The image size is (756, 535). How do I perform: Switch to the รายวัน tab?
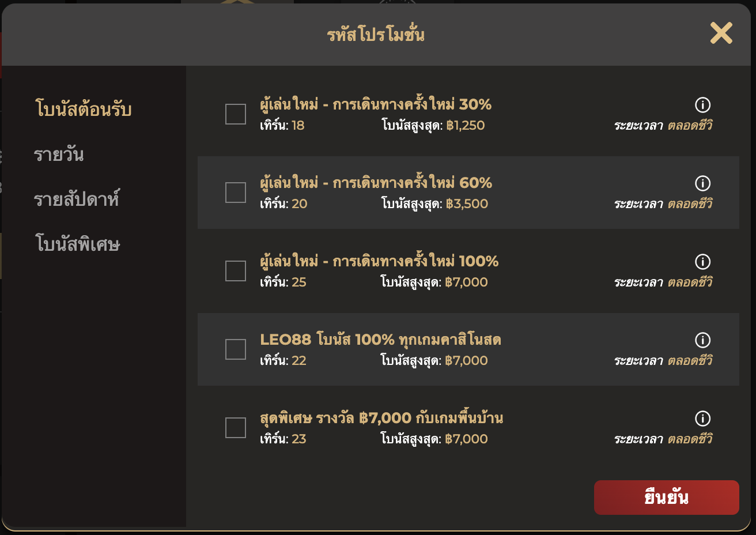click(x=59, y=155)
